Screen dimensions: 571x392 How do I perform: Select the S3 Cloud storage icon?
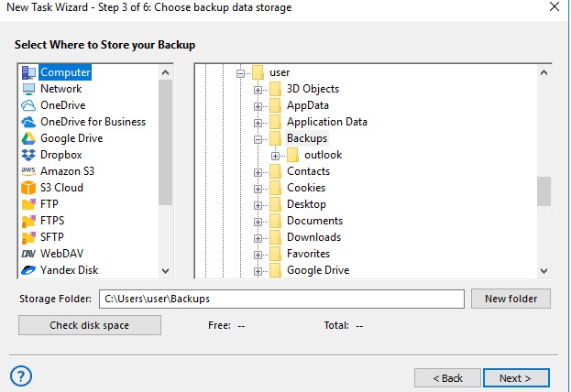pos(28,188)
